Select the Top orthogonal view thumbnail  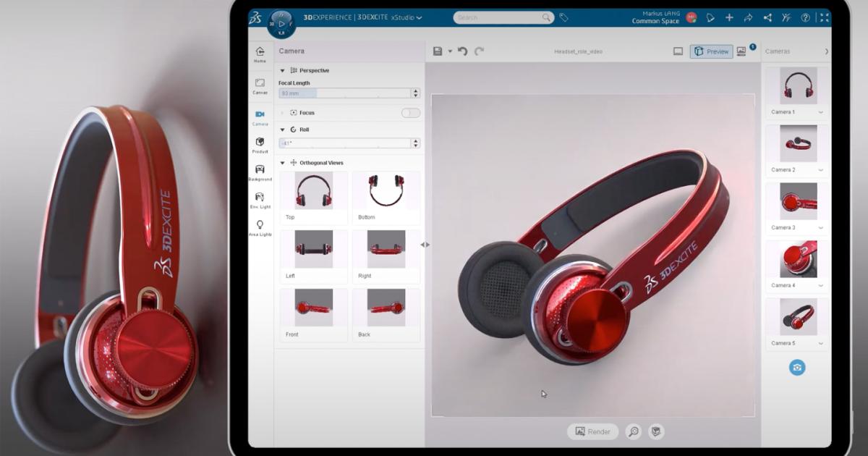tap(314, 190)
